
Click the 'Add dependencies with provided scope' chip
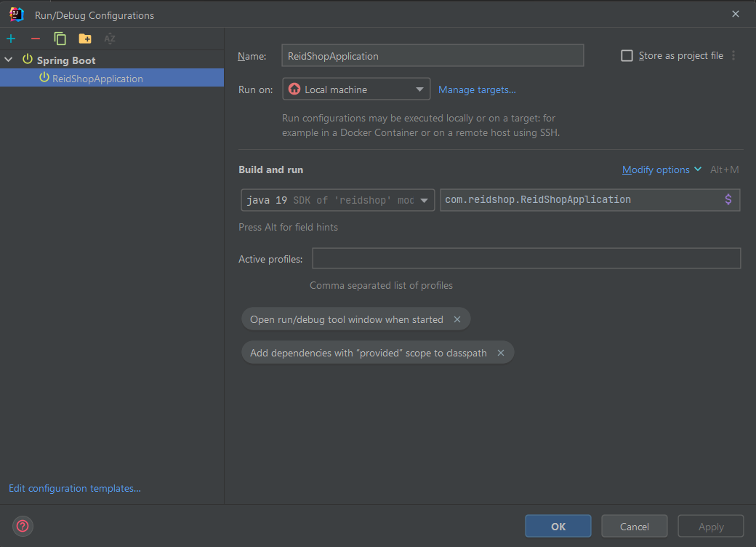[377, 353]
